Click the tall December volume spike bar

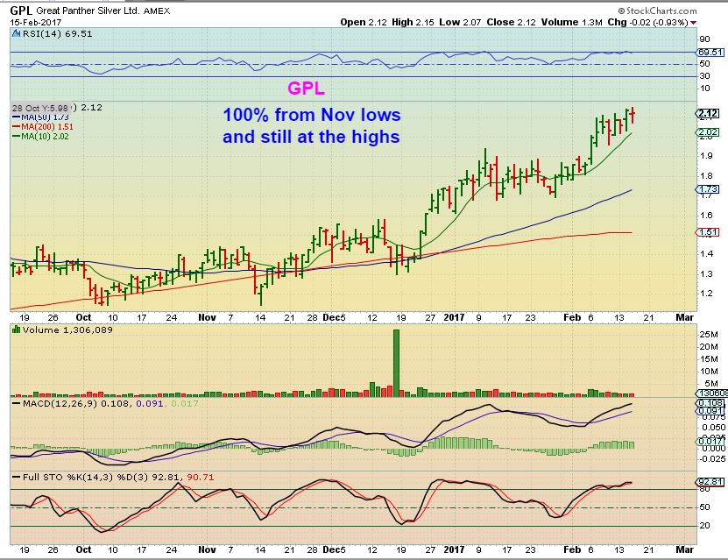[396, 362]
